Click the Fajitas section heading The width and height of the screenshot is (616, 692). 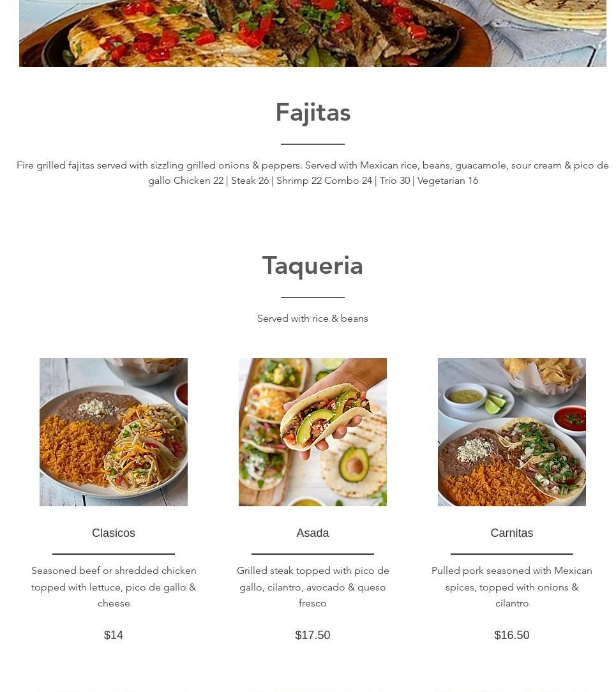[x=313, y=112]
